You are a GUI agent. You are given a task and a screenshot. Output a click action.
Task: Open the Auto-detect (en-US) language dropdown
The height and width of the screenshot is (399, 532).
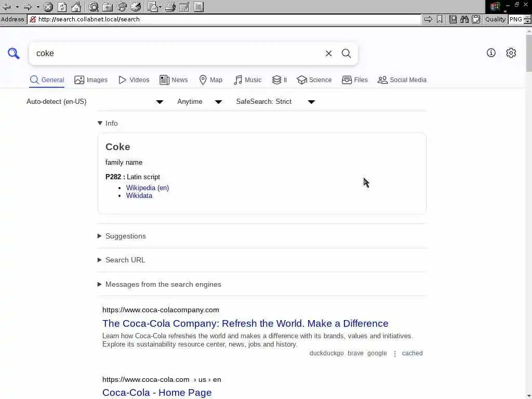(95, 101)
